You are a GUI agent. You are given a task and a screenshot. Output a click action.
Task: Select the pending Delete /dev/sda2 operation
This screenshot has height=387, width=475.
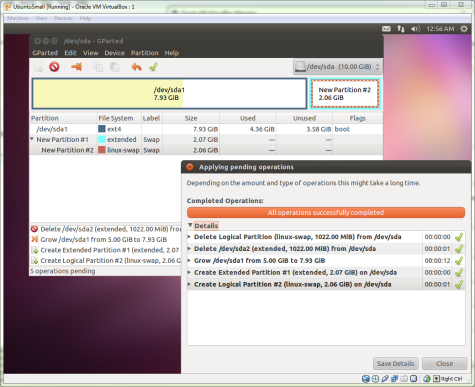pos(106,229)
